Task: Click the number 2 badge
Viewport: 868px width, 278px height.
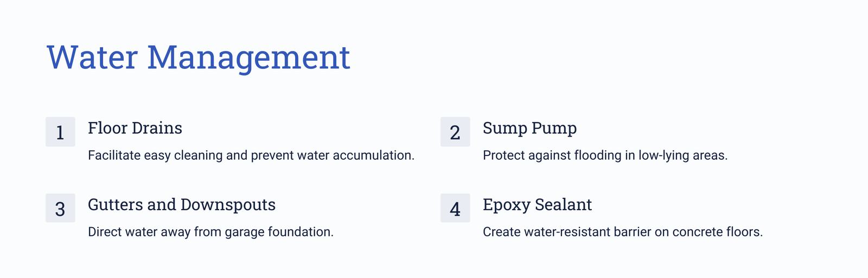Action: click(455, 132)
